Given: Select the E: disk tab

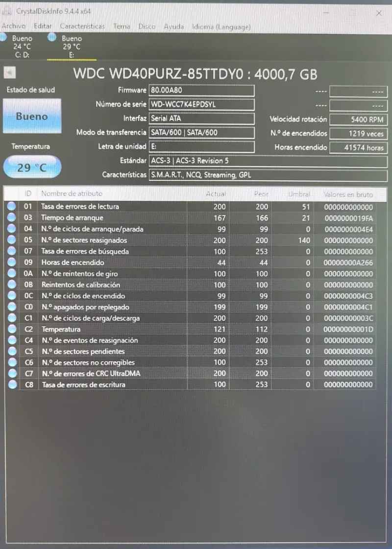Looking at the screenshot, I should pyautogui.click(x=72, y=47).
